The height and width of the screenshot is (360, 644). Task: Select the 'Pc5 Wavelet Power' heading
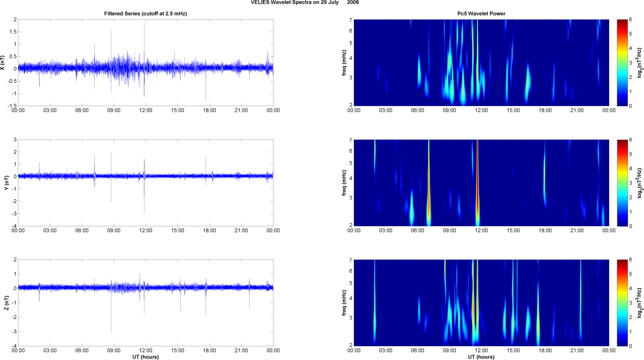point(481,14)
